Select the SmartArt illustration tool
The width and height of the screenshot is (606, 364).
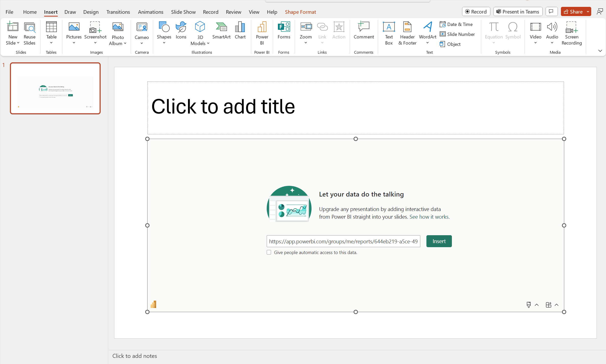pos(221,31)
